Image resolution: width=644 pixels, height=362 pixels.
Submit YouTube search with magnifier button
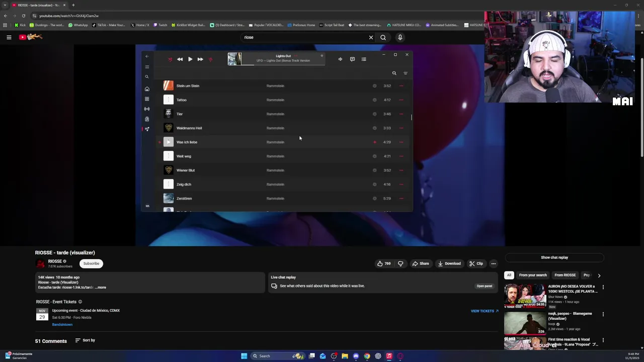click(383, 37)
